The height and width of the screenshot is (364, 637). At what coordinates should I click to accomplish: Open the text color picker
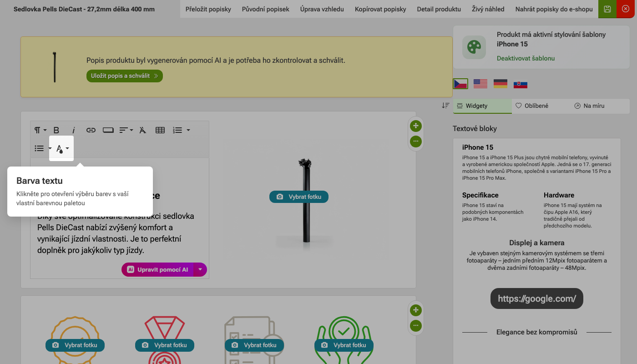(62, 148)
